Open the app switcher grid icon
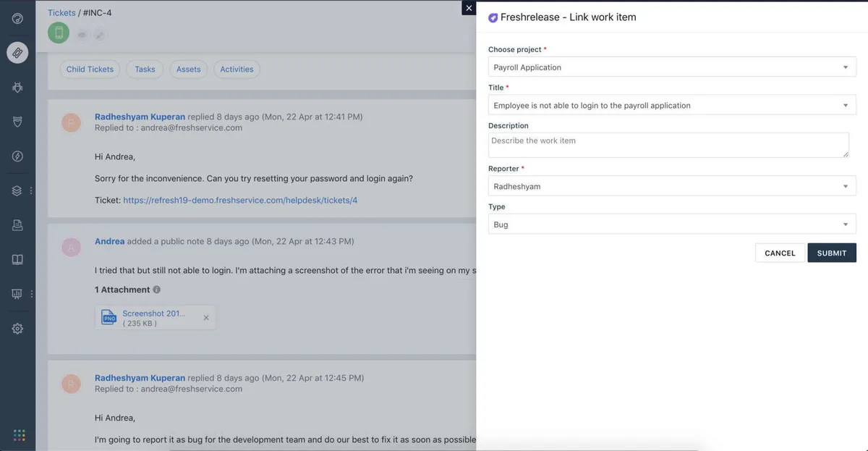868x451 pixels. pos(19,435)
